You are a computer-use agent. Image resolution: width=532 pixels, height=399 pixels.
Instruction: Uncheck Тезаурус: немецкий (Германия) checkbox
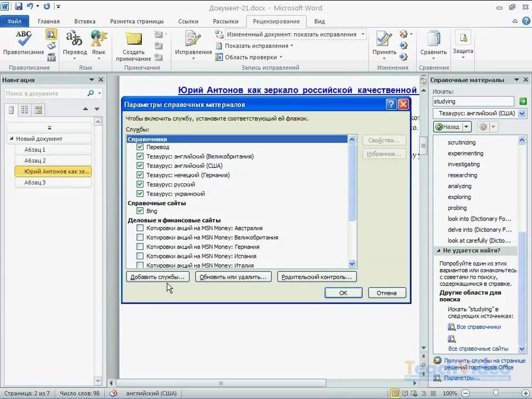tap(140, 175)
